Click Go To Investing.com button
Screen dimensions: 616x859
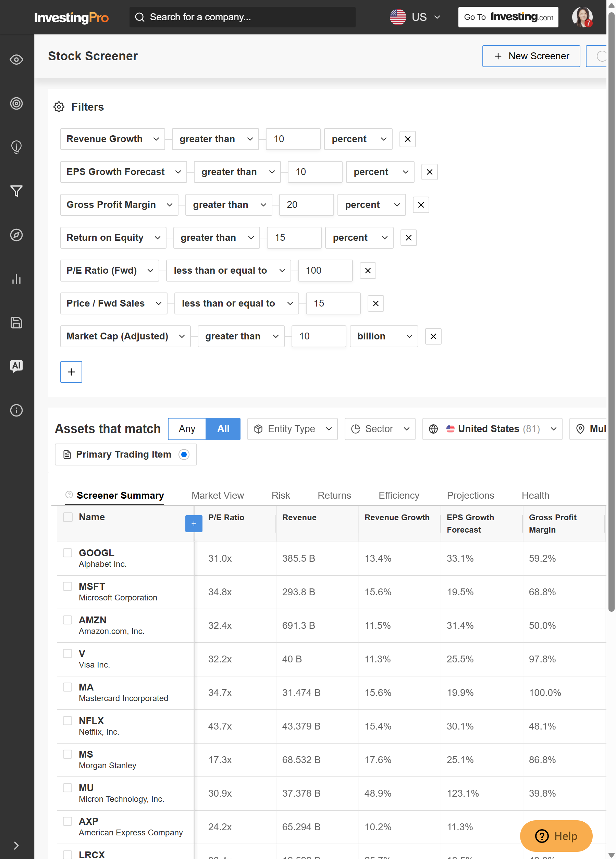tap(508, 17)
